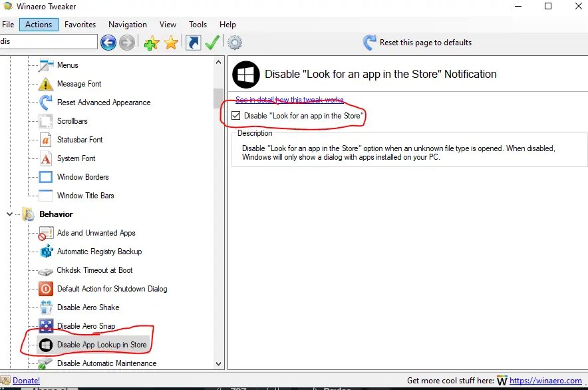Click the Default Action Shutdown power icon

click(46, 289)
